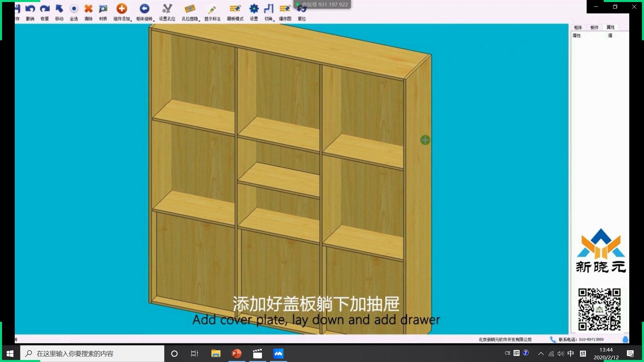
Task: Click the 组件添加 (Add Component) icon
Action: [x=122, y=8]
